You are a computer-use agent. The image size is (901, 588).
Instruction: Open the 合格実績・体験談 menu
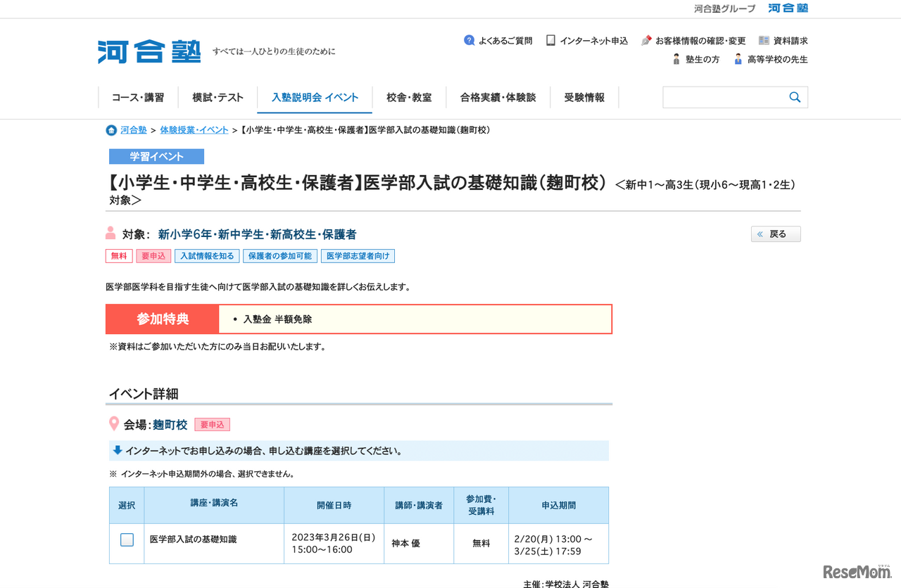click(498, 98)
